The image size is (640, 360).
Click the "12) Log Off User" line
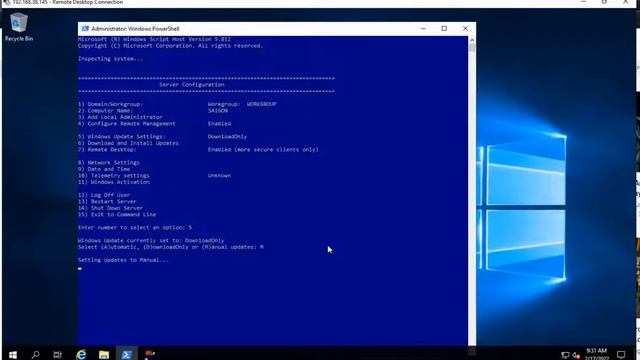coord(104,195)
